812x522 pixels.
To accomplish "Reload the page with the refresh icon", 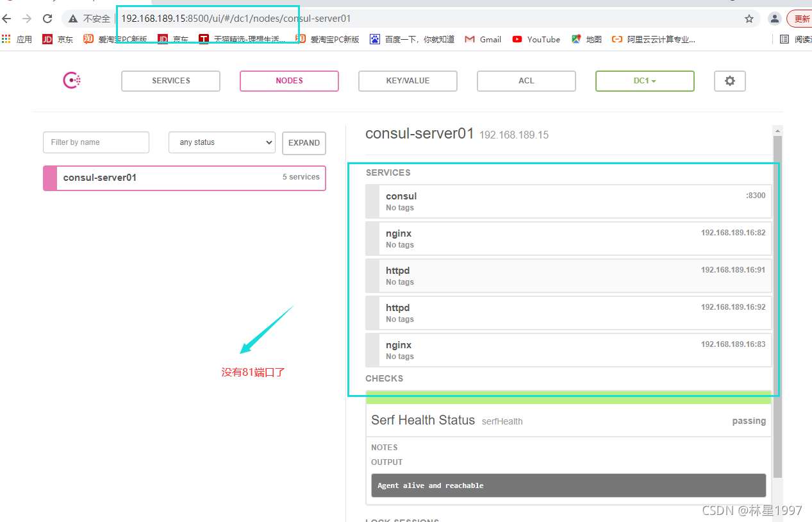I will coord(47,19).
